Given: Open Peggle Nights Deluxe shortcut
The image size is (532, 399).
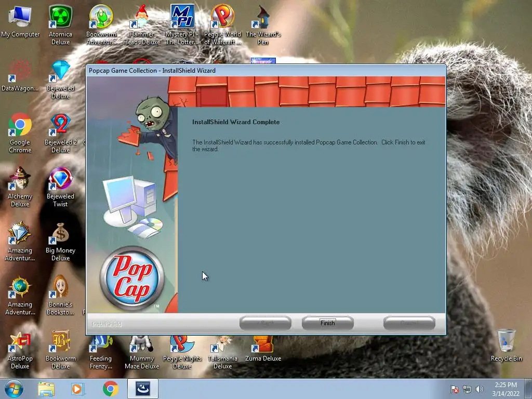Looking at the screenshot, I should (182, 352).
